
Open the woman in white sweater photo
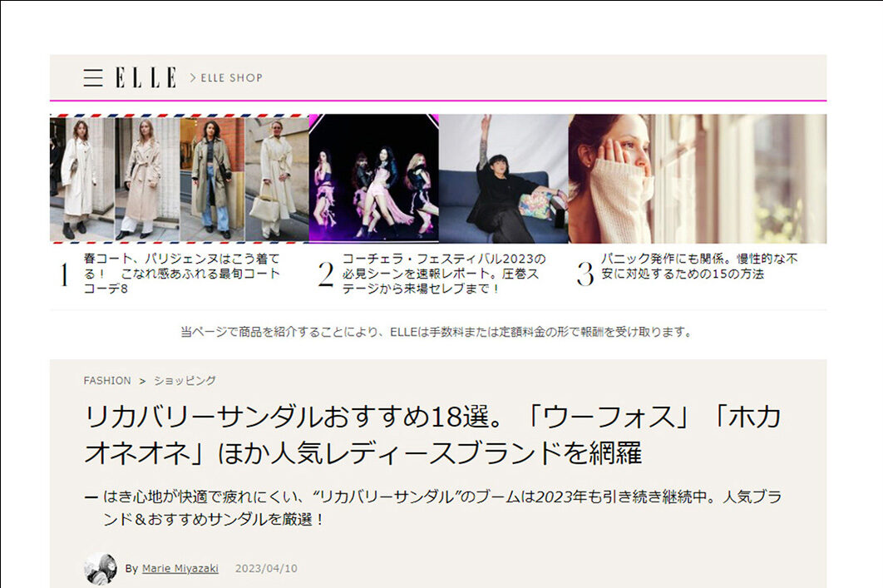coord(697,178)
